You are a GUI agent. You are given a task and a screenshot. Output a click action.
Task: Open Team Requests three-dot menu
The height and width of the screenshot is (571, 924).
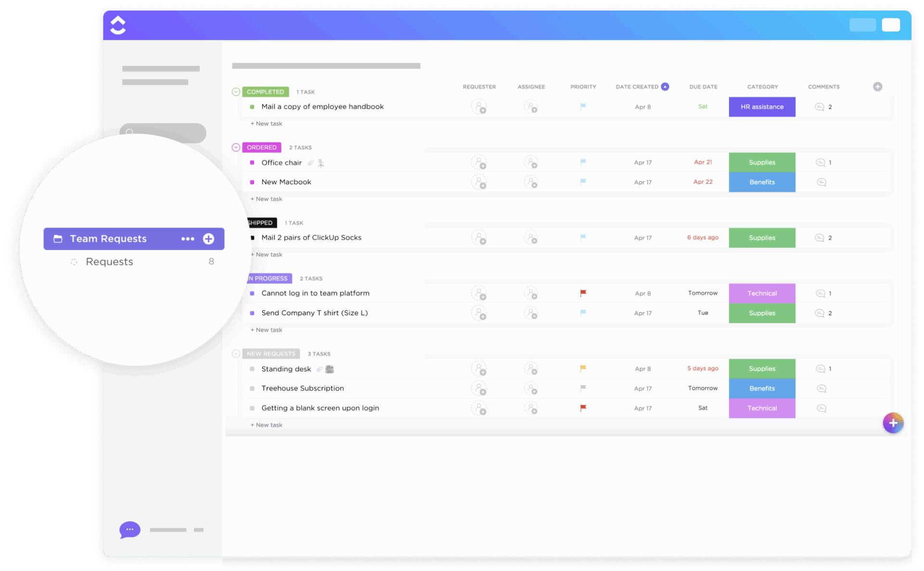188,239
